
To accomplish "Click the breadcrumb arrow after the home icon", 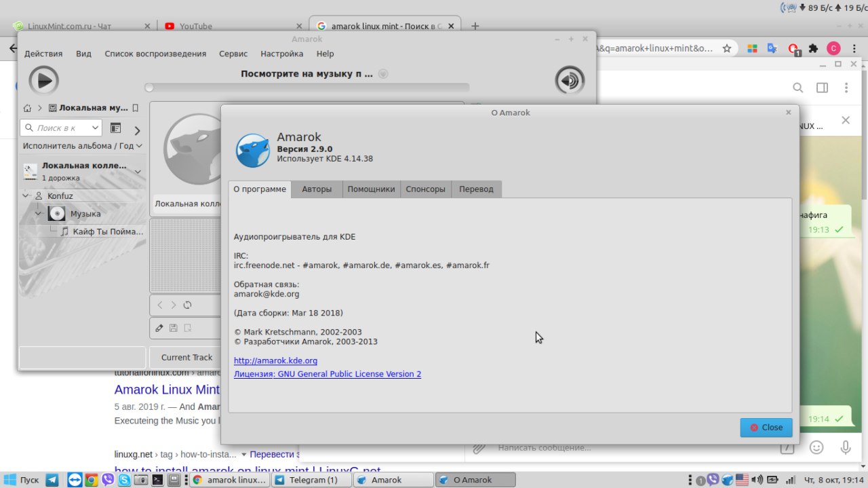I will [x=40, y=108].
